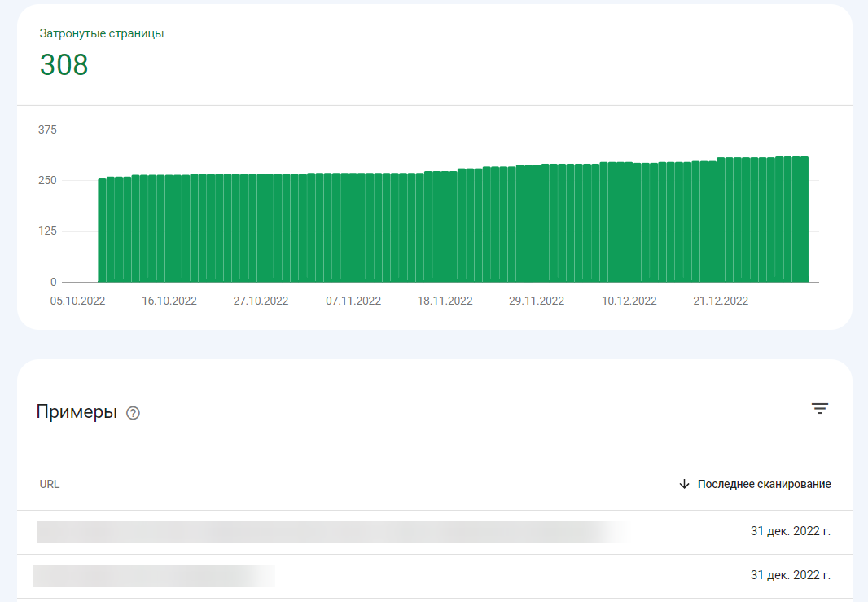868x602 pixels.
Task: Click the sort arrow beside Последнее сканирование
Action: [684, 484]
